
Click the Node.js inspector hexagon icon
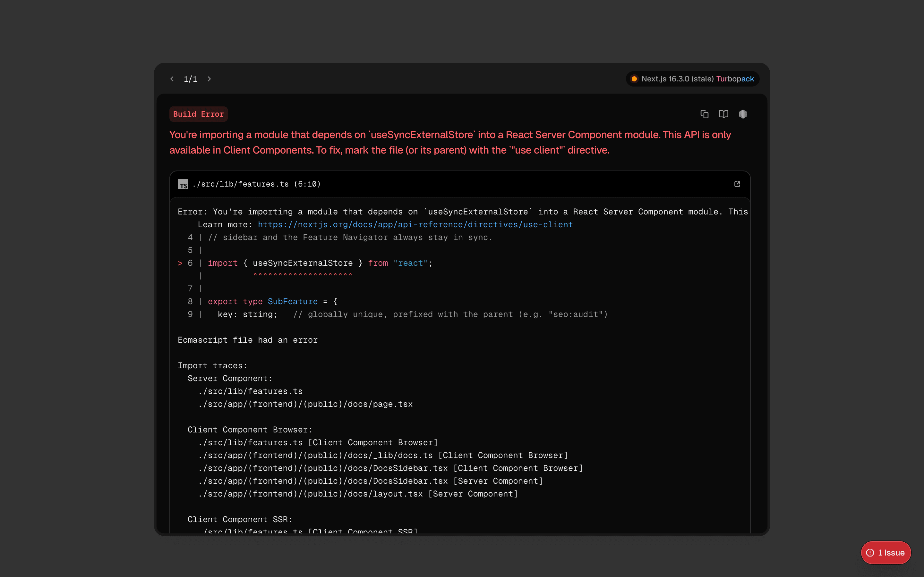(743, 114)
